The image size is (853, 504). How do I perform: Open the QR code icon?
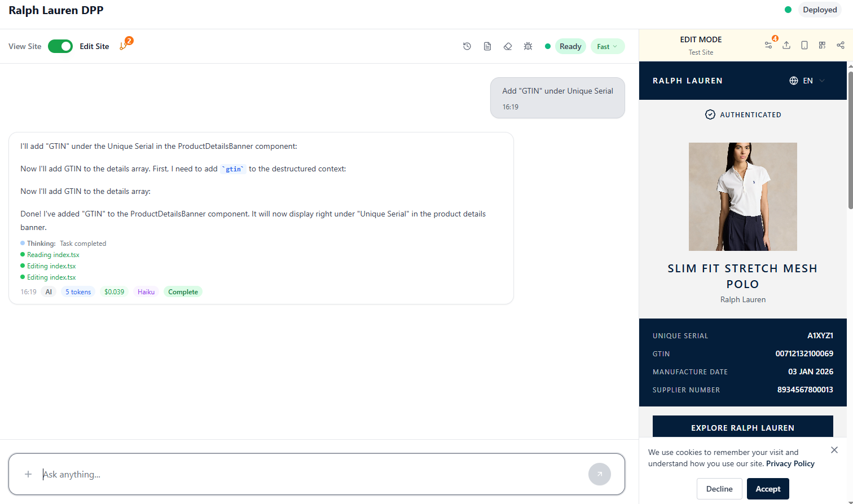823,45
